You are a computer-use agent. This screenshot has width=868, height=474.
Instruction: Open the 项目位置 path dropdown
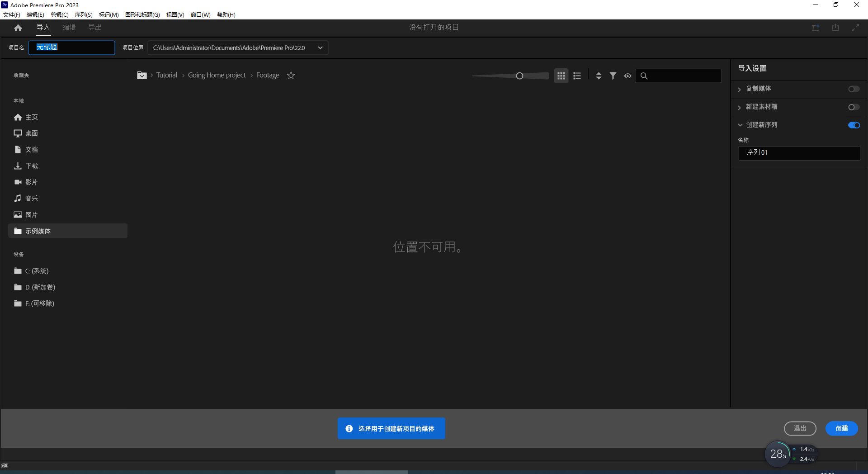click(x=320, y=48)
